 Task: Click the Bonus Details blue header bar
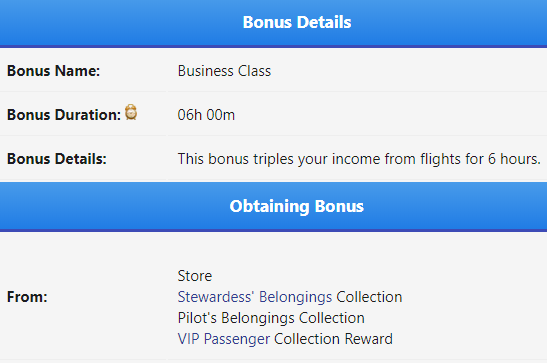tap(274, 23)
